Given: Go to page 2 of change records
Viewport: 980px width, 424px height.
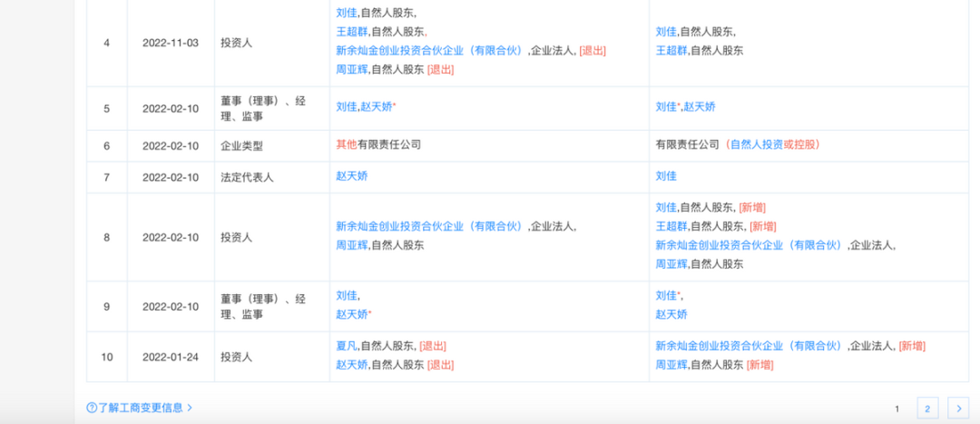Looking at the screenshot, I should [926, 409].
